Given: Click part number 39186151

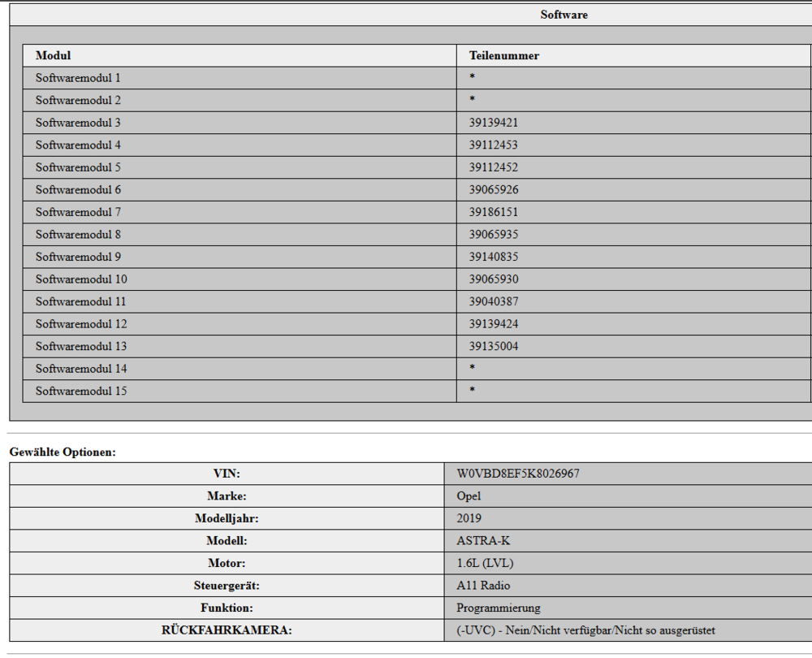Looking at the screenshot, I should point(494,212).
